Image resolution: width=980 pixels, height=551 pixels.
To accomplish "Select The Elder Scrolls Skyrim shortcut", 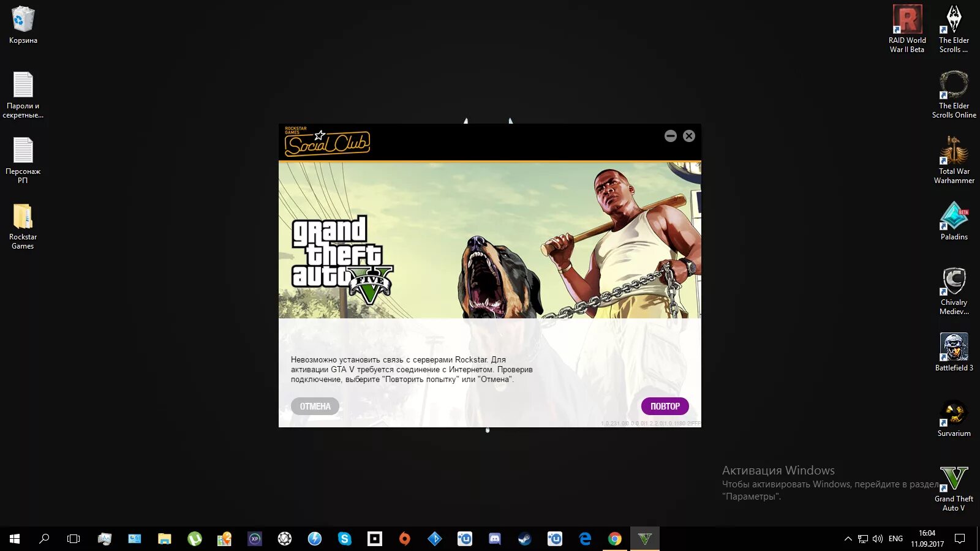I will coord(954,29).
